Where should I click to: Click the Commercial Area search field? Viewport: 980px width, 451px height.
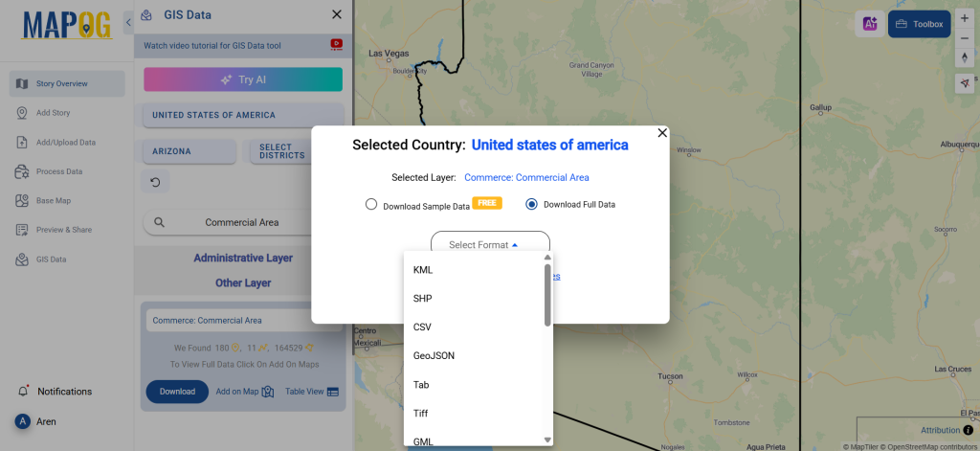coord(242,222)
